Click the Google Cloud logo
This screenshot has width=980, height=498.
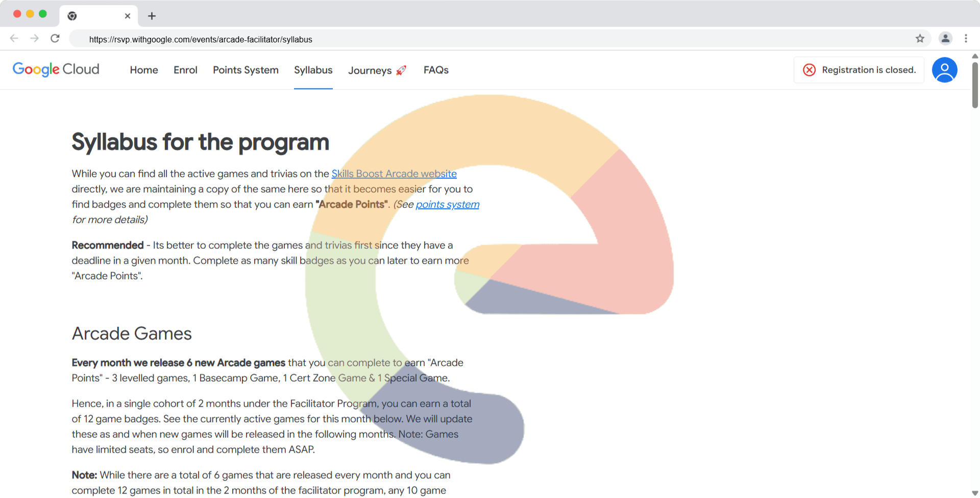coord(56,69)
